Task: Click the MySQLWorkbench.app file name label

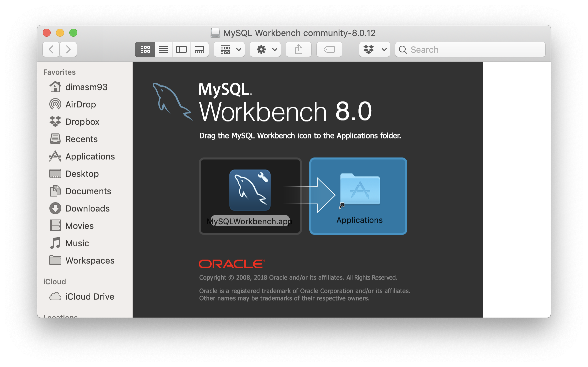Action: pyautogui.click(x=250, y=221)
